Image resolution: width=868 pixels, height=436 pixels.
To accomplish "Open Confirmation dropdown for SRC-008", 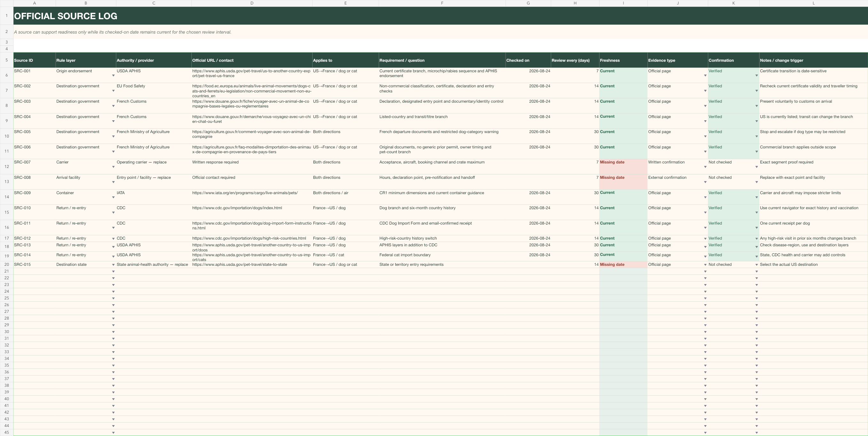I will 756,182.
